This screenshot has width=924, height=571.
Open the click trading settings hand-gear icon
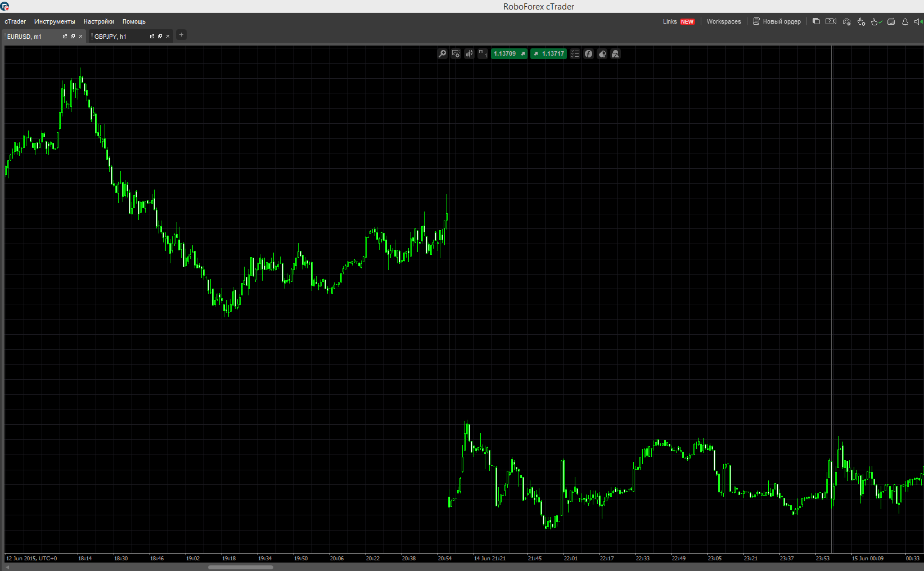coord(861,21)
